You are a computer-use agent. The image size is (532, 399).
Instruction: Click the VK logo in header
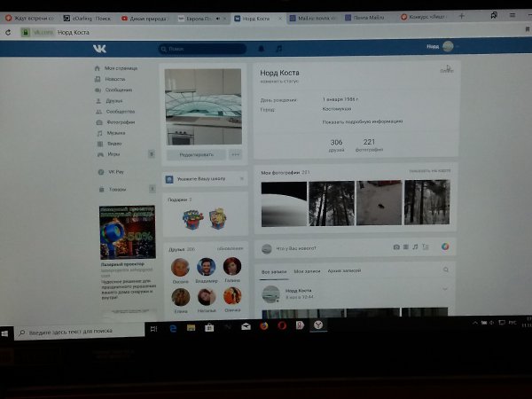[98, 48]
